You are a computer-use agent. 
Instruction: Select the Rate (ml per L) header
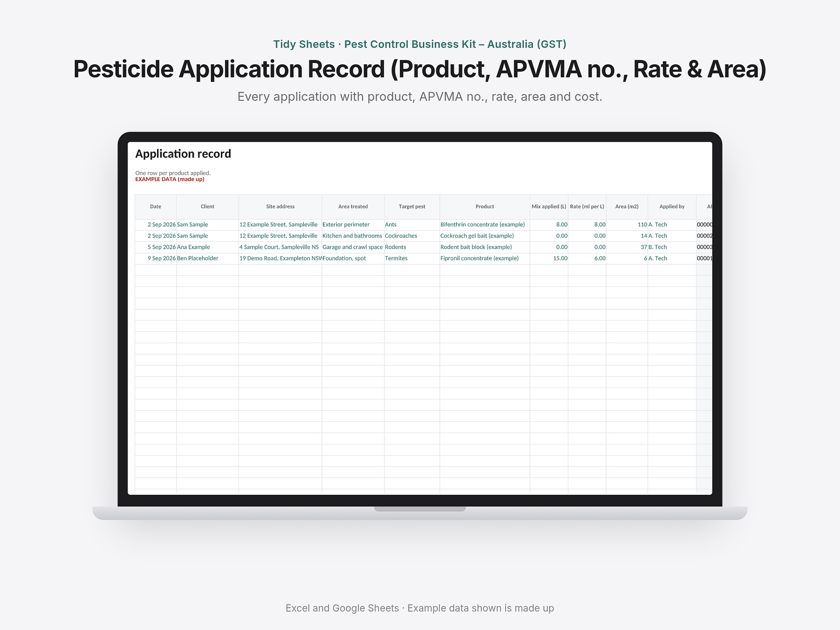click(587, 206)
